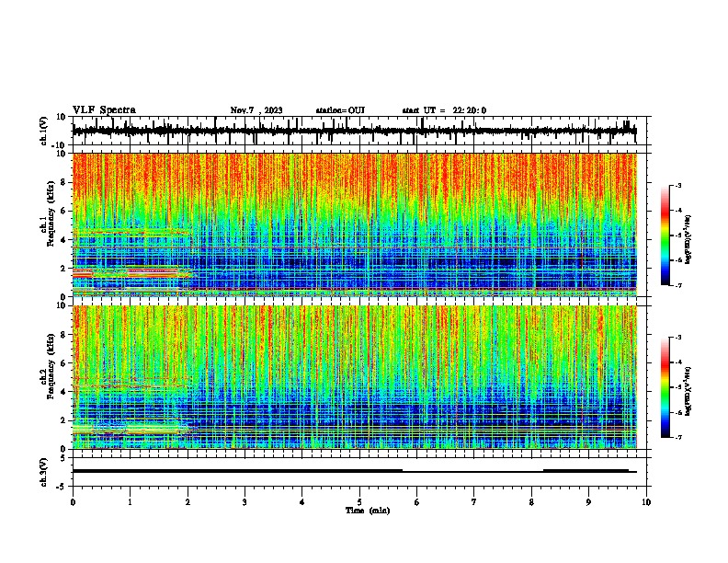Click the ch.1 "Frequency (kHz)" axis label

pos(51,213)
